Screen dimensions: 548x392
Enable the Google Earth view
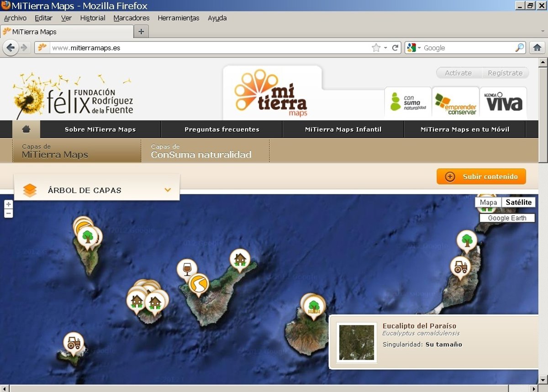pyautogui.click(x=507, y=218)
